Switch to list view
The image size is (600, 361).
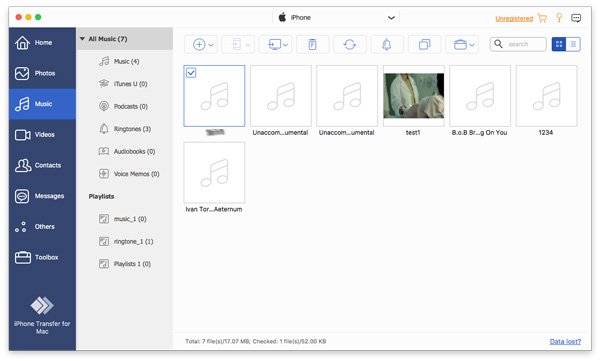(x=573, y=44)
